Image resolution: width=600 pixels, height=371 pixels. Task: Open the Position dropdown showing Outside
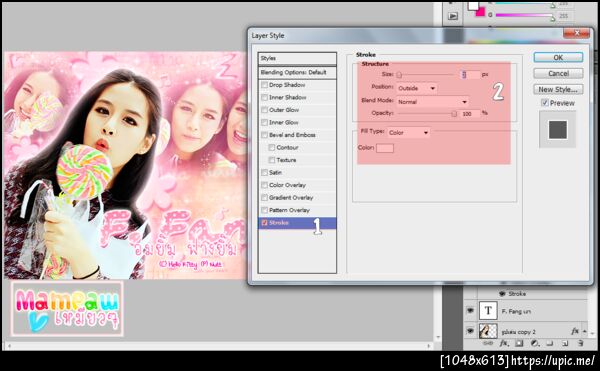(x=417, y=88)
